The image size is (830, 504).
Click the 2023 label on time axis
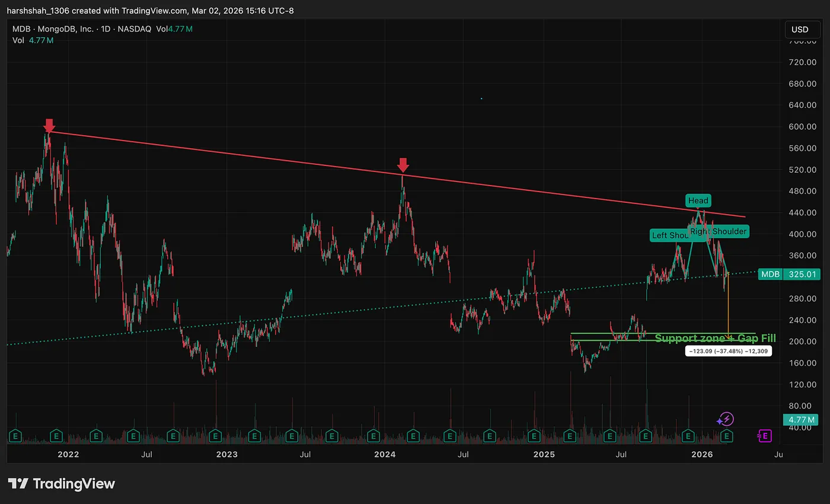[226, 454]
